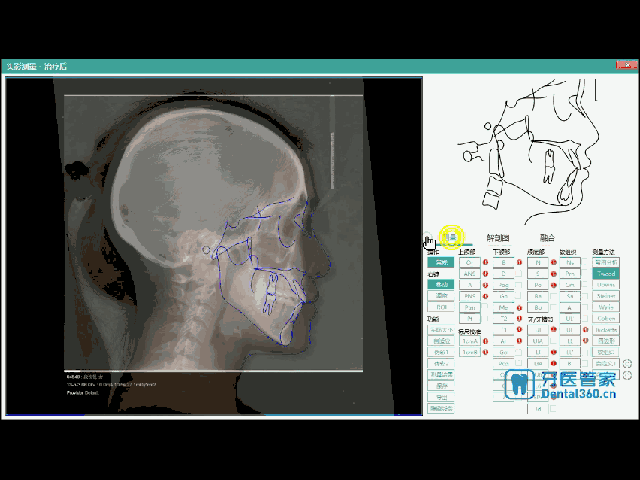Click the cephalometric tracing preview drawing
640x480 pixels.
(x=529, y=151)
